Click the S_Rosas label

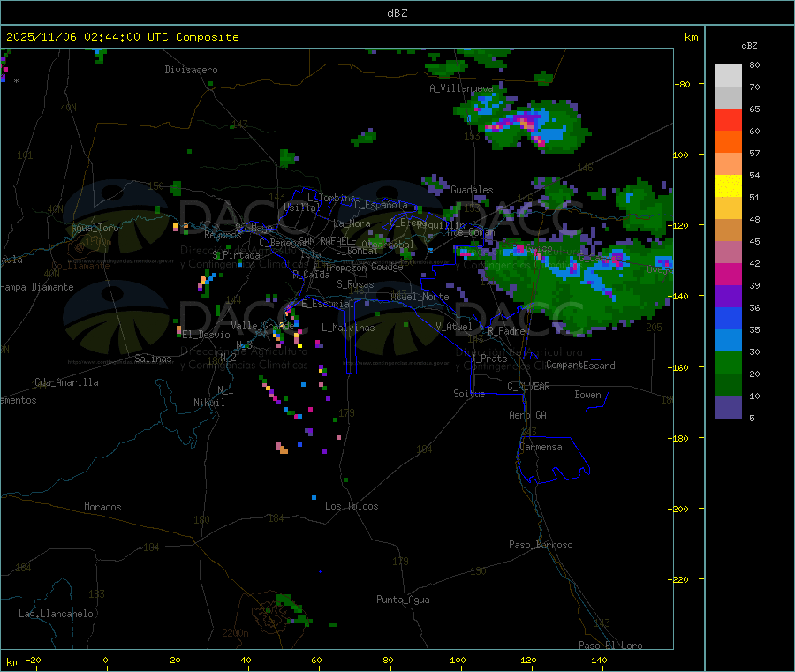point(355,285)
